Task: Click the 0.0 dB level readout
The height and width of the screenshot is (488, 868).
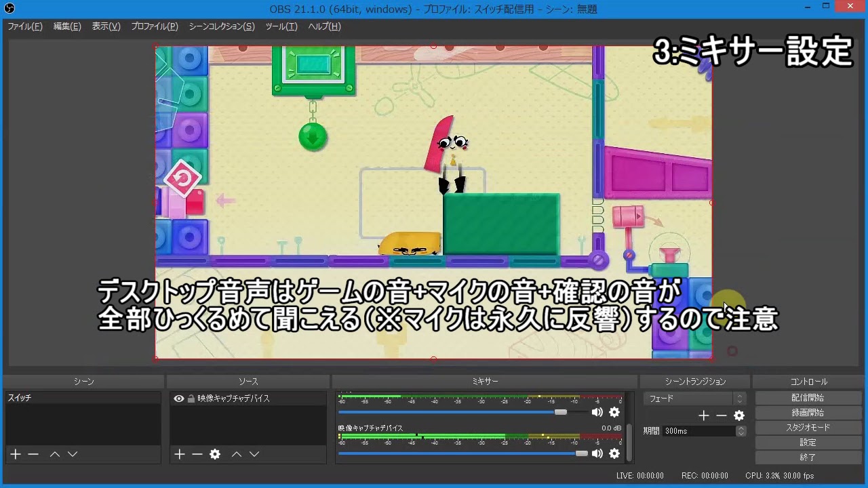Action: coord(611,428)
